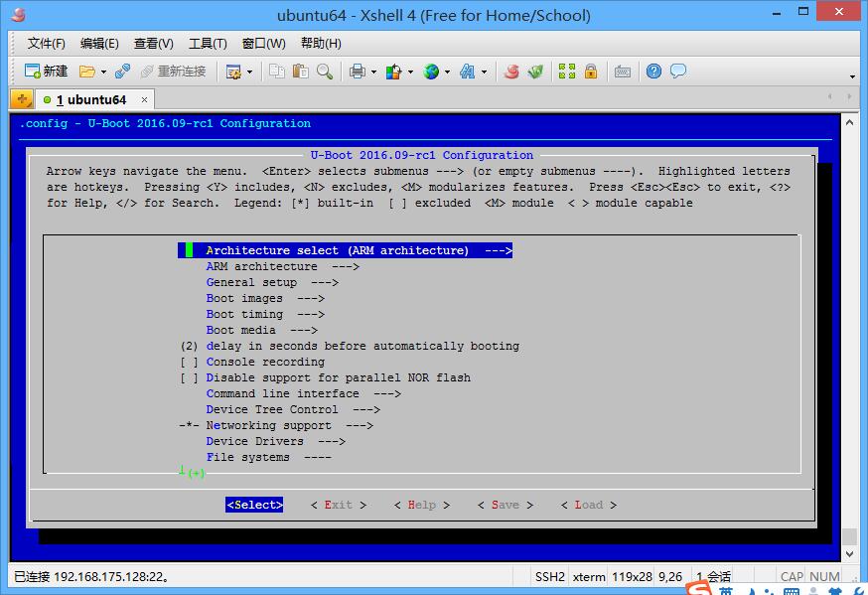Open the Command line interface submenu
The height and width of the screenshot is (595, 868).
click(303, 393)
